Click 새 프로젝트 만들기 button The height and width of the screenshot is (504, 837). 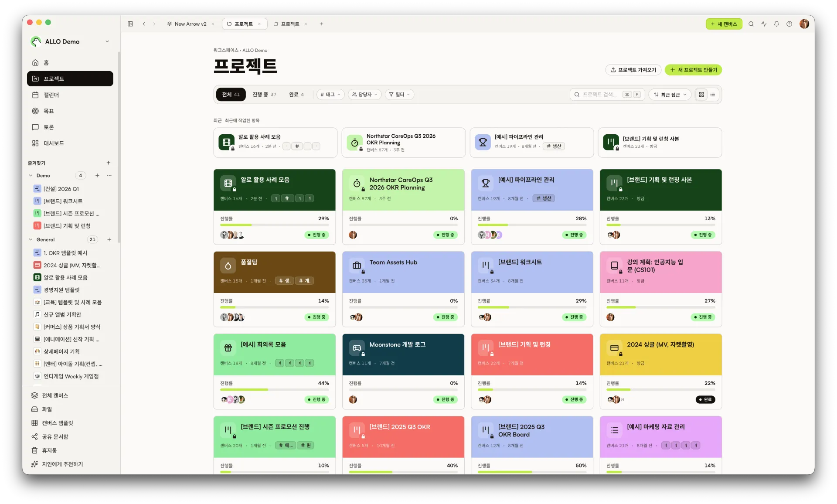click(693, 70)
